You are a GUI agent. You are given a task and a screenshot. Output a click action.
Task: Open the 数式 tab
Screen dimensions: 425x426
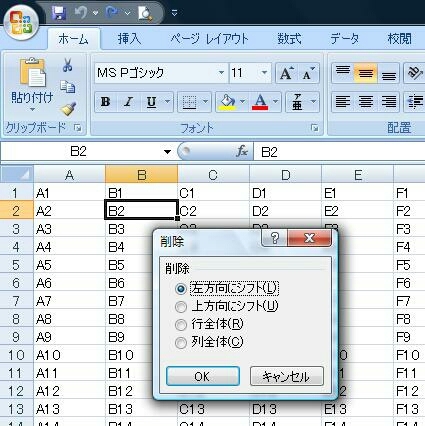tap(289, 39)
